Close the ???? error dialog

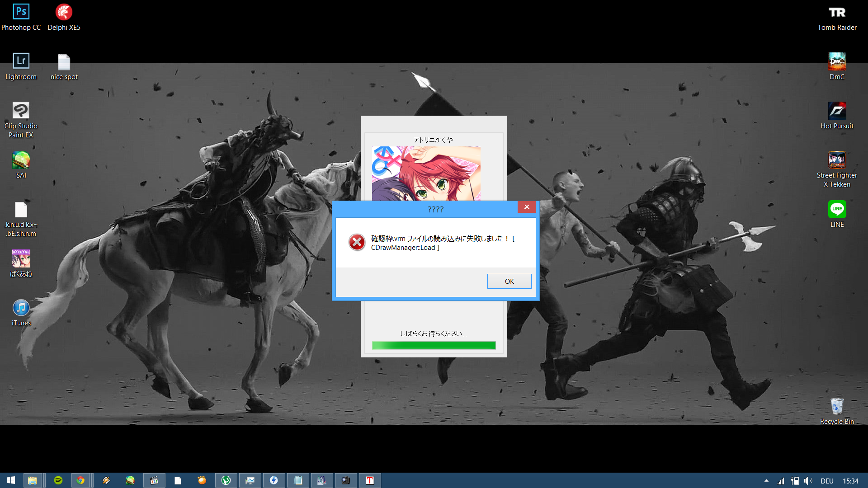pyautogui.click(x=527, y=207)
